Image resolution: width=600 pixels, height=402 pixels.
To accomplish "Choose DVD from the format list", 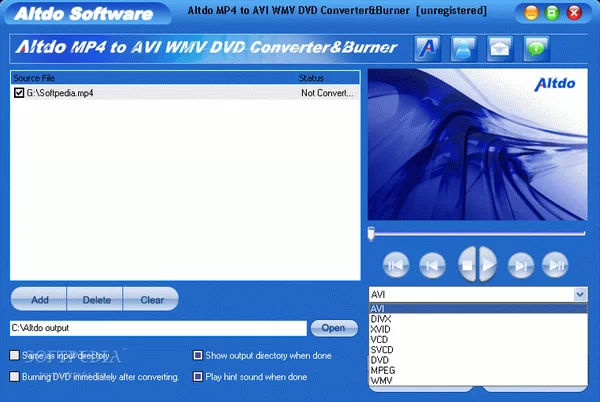I will coord(379,361).
